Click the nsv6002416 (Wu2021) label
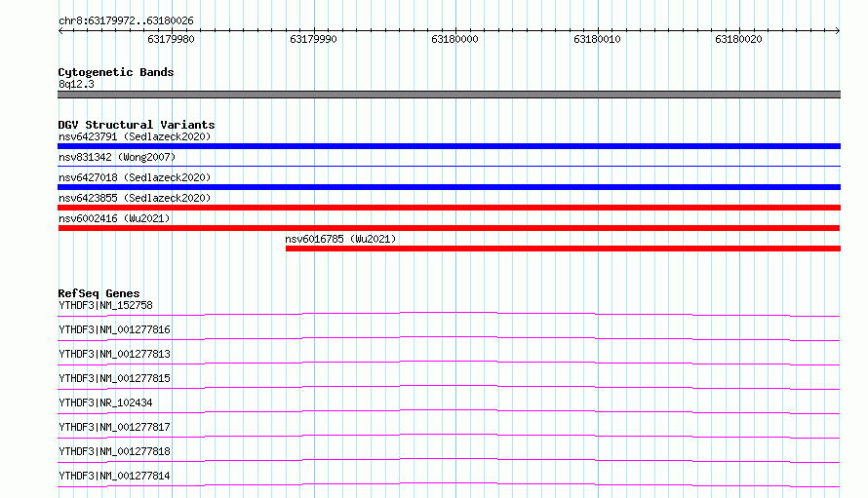 coord(114,218)
